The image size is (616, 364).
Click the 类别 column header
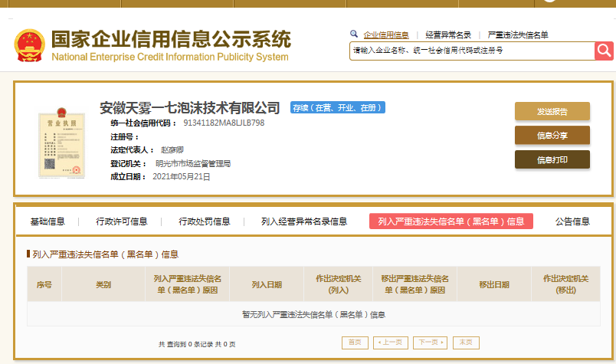pyautogui.click(x=103, y=284)
